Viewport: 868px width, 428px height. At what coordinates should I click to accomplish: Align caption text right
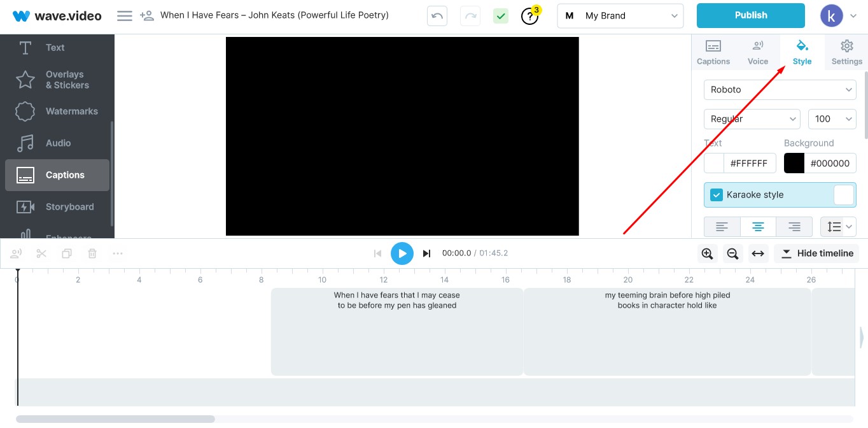(794, 227)
